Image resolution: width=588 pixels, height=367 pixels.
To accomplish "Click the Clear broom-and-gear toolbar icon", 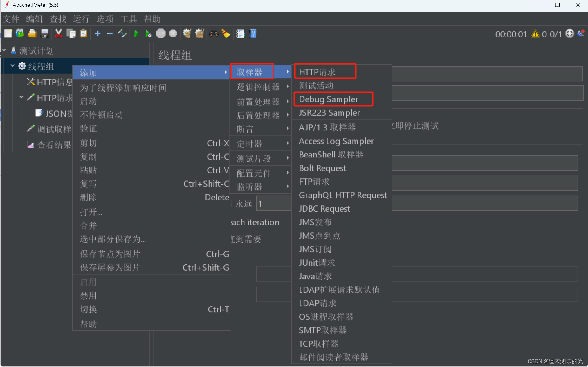I will [x=187, y=34].
